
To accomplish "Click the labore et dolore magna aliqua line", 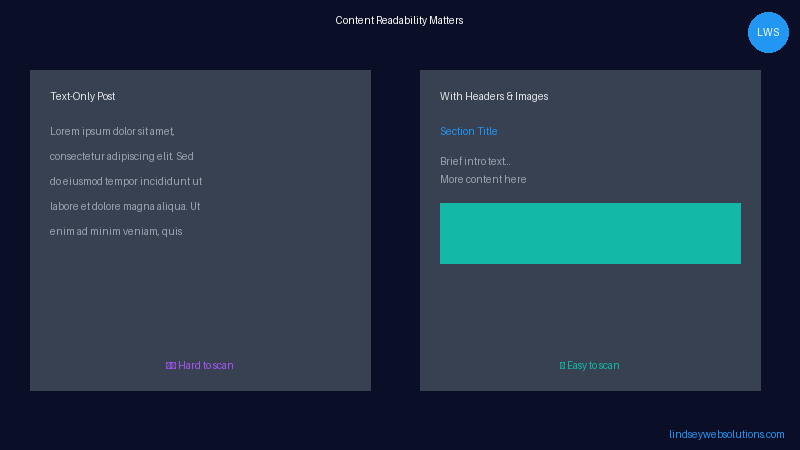I will (125, 206).
